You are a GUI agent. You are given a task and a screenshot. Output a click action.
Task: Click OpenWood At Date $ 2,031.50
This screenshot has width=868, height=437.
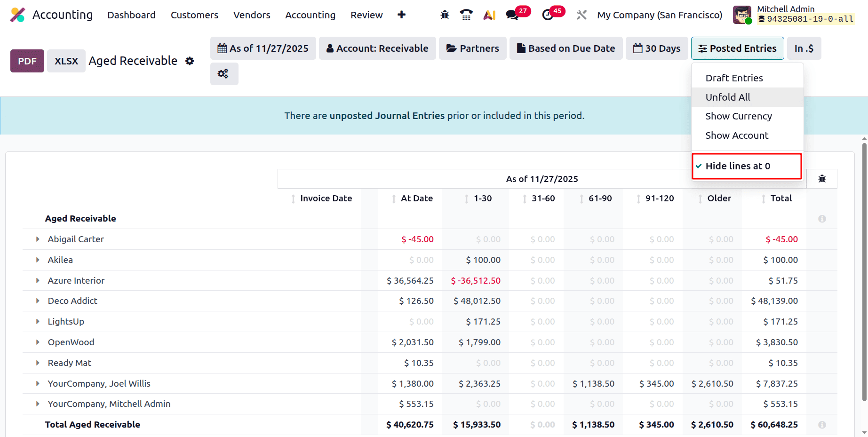[x=413, y=342]
